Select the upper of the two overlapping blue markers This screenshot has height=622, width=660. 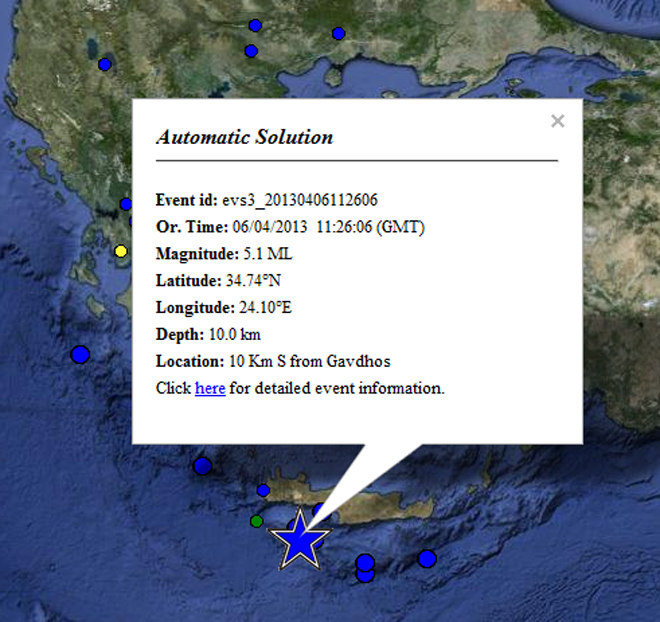point(365,562)
